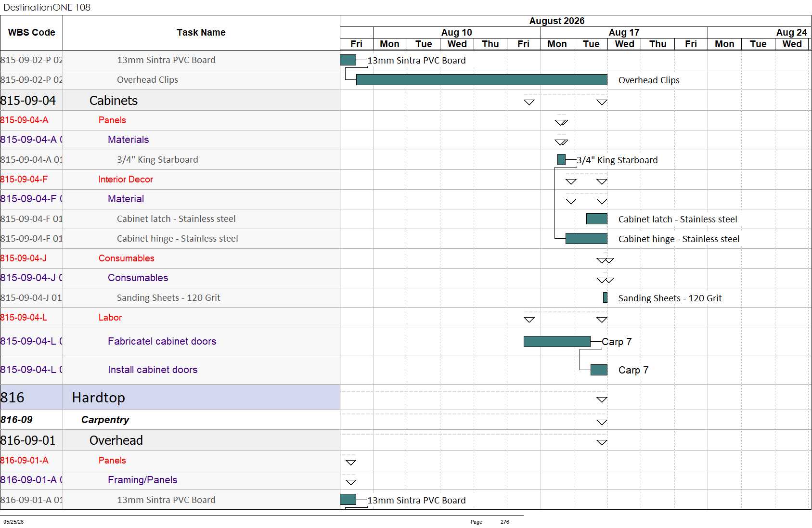Select Cabinet latch - Stainless steel task name
This screenshot has height=528, width=812.
[x=176, y=219]
